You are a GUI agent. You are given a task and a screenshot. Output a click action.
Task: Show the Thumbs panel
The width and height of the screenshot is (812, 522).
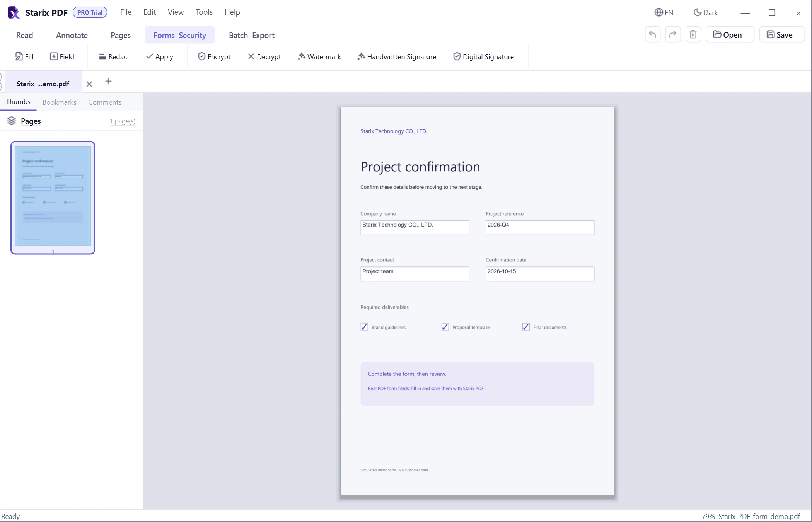18,102
